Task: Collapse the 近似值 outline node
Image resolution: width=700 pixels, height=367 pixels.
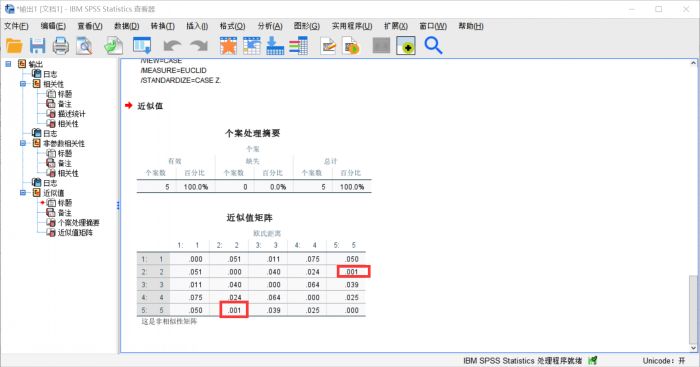Action: (23, 193)
